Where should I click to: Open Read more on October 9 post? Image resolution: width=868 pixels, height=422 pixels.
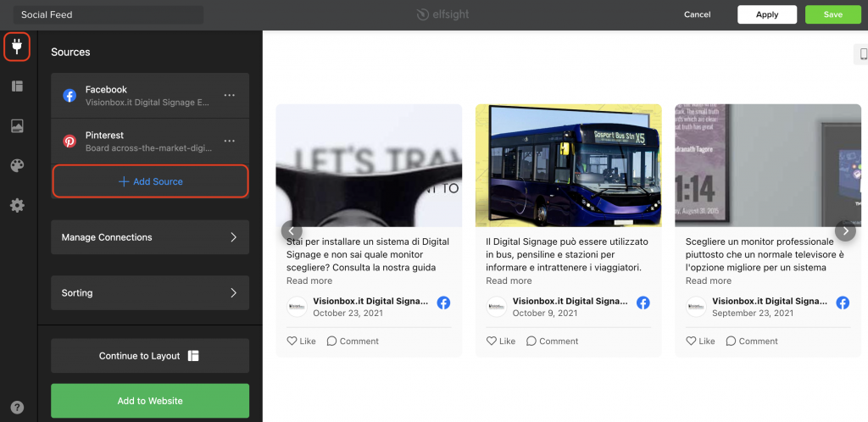(509, 280)
